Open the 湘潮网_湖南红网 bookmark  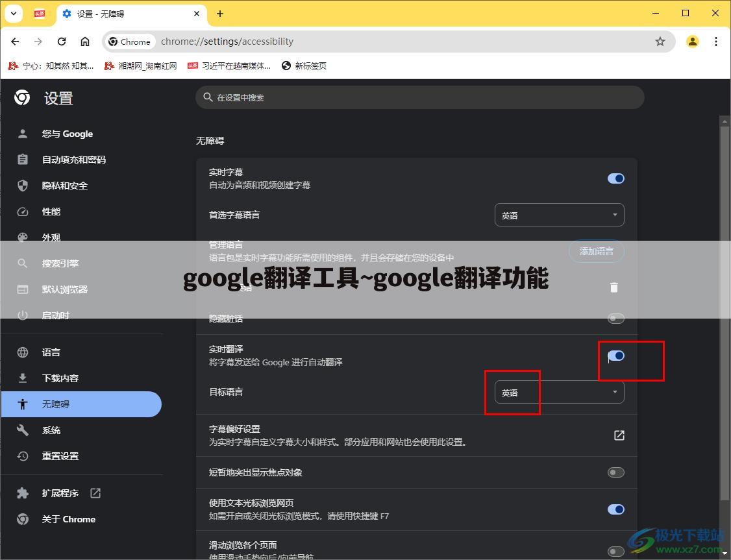[x=141, y=66]
